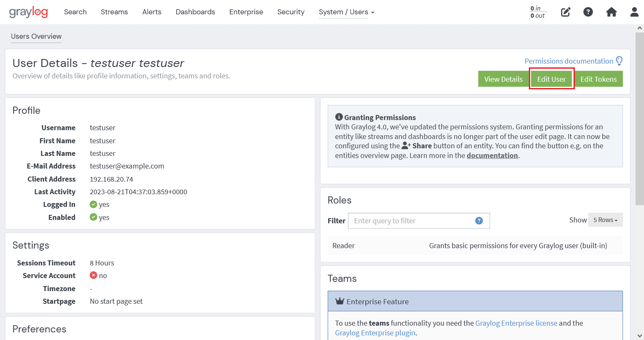Expand the 5 Rows show dropdown
This screenshot has width=644, height=340.
click(x=606, y=220)
